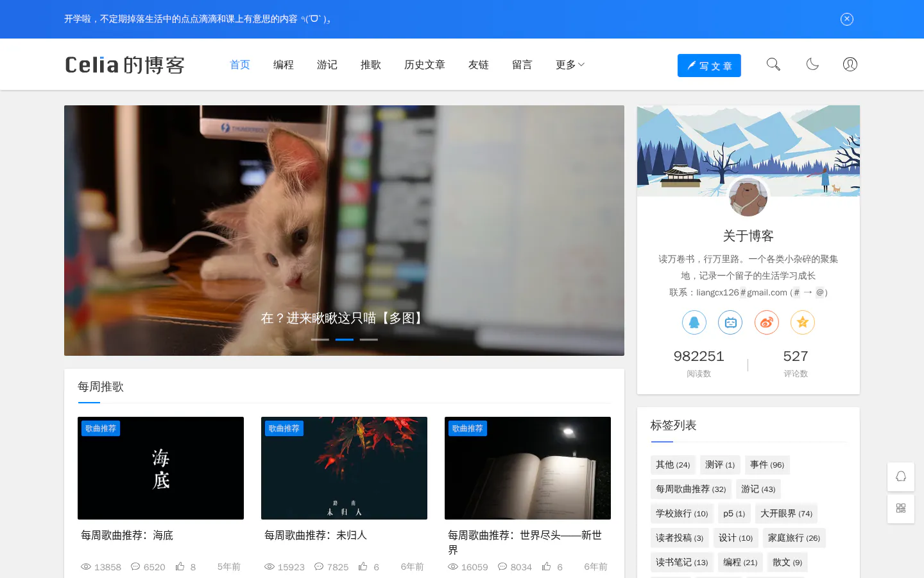The height and width of the screenshot is (578, 924).
Task: Expand the 更多 dropdown menu
Action: pyautogui.click(x=570, y=65)
